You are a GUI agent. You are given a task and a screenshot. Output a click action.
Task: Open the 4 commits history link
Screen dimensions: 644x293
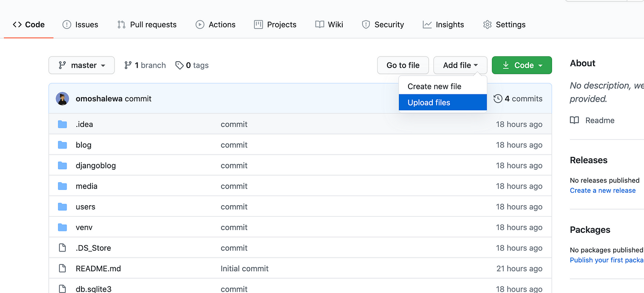click(518, 98)
